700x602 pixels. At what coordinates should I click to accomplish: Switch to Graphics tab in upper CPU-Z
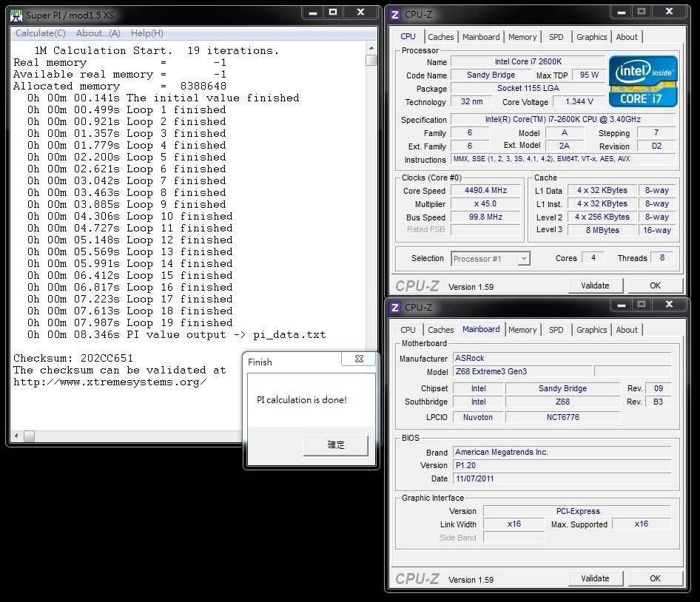click(x=591, y=37)
